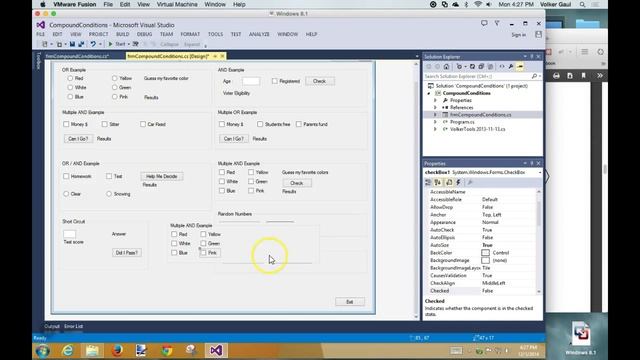Viewport: 640px width, 360px height.
Task: Toggle the Homework checkbox
Action: point(66,176)
